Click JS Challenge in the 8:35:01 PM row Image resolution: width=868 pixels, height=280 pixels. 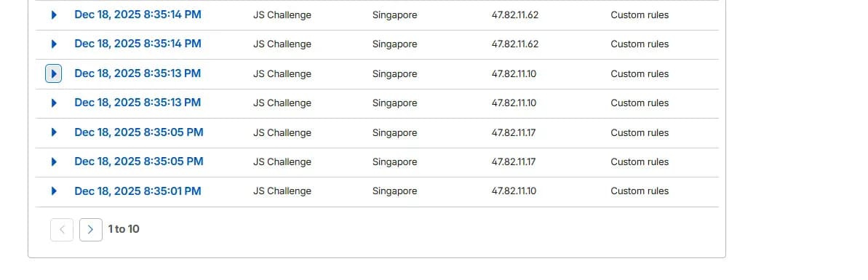pyautogui.click(x=282, y=191)
